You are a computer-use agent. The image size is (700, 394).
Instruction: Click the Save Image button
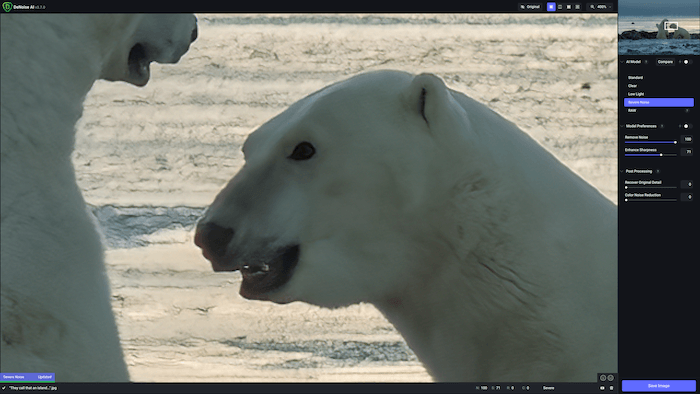(659, 386)
